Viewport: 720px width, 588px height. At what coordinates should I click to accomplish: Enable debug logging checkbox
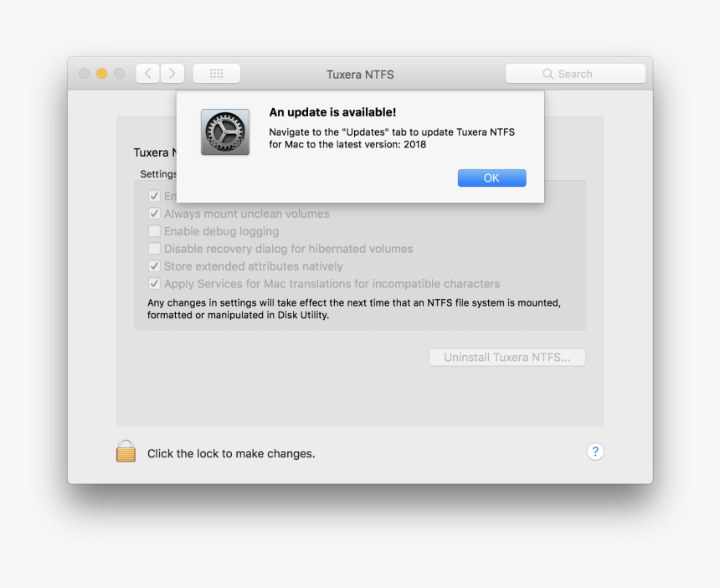pos(154,231)
